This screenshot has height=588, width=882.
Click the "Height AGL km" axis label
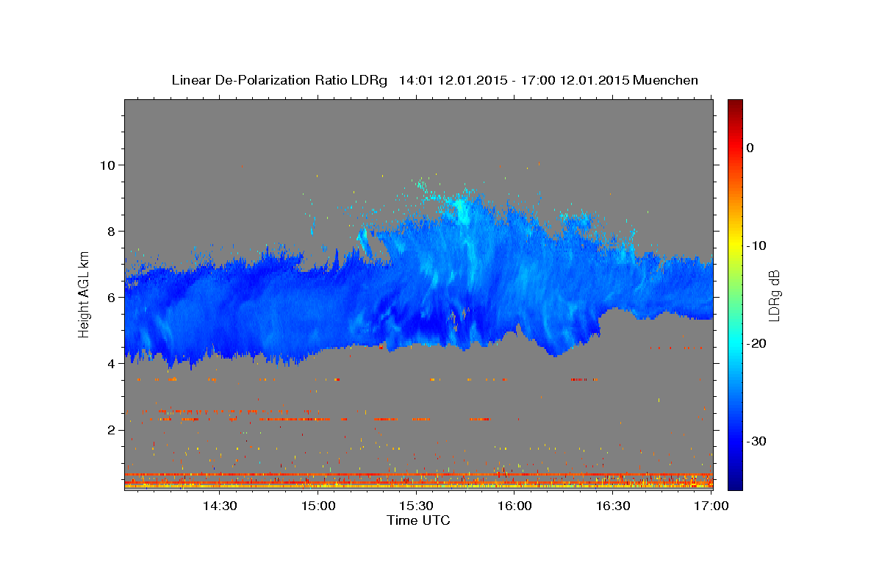click(x=84, y=294)
